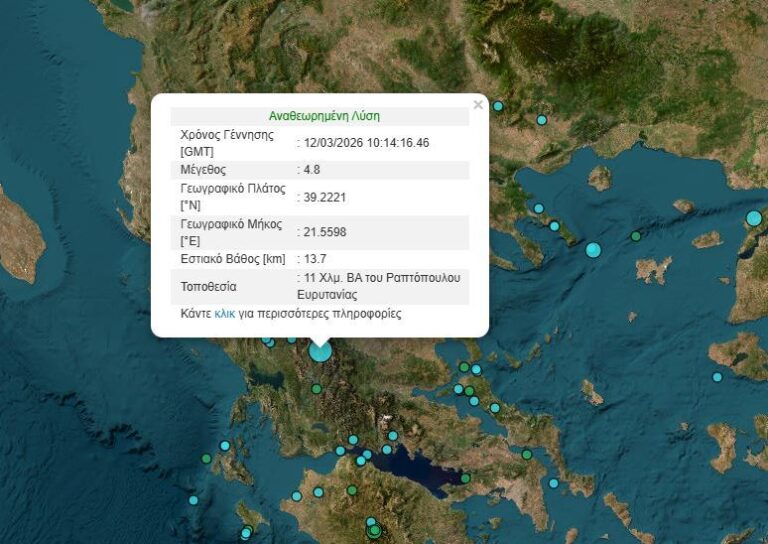Click the green marker directly south of the main quake
The height and width of the screenshot is (544, 768).
pos(316,389)
